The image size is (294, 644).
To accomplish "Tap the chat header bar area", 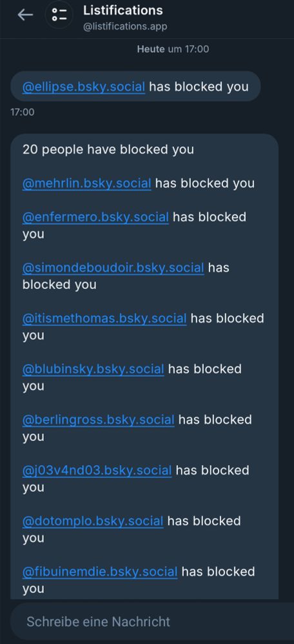I will point(147,19).
